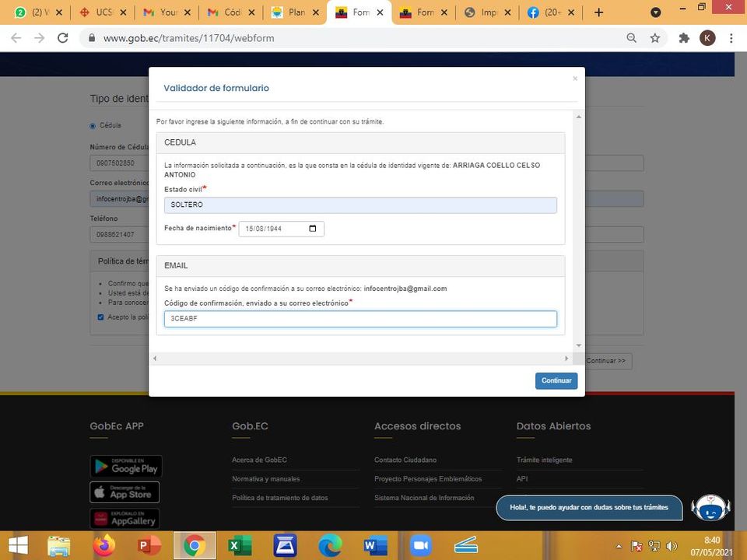Switch to the Plan browser tab

(x=295, y=12)
